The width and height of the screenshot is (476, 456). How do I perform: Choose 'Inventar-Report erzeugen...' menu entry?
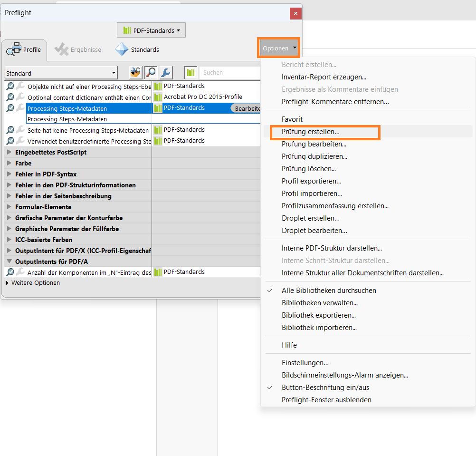(x=324, y=77)
